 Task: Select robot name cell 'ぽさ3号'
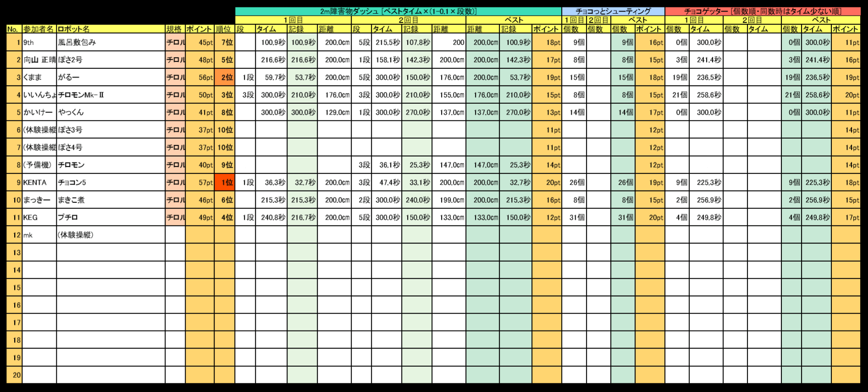111,130
